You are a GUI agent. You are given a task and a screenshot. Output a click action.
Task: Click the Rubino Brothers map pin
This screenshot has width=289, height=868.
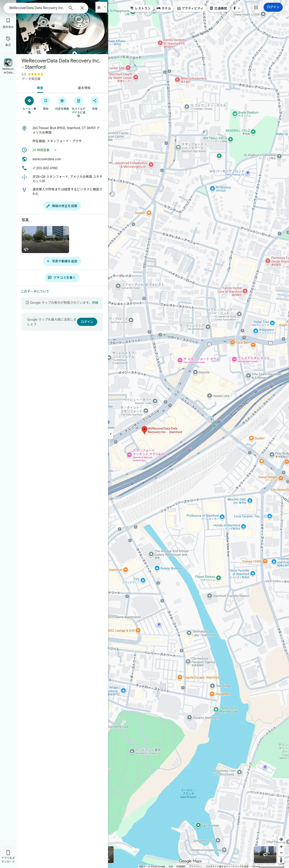[x=157, y=568]
